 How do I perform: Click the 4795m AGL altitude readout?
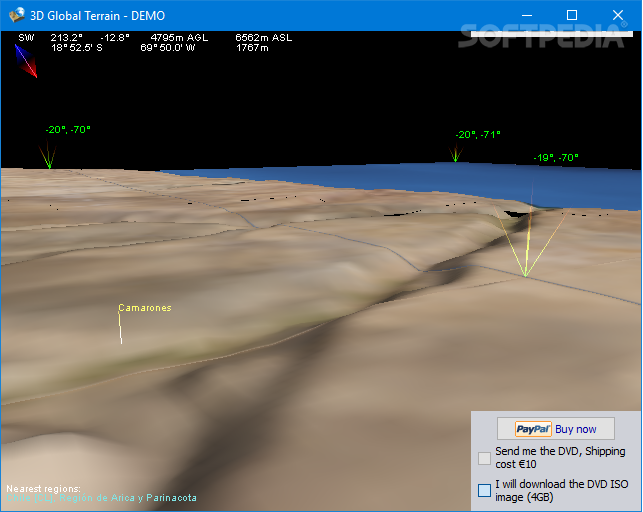[x=179, y=38]
